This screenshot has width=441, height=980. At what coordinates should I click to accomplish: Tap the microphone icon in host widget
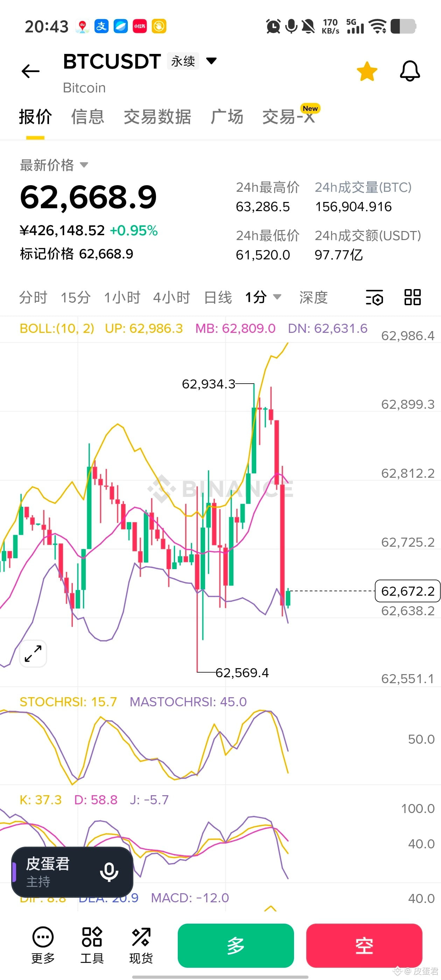109,871
